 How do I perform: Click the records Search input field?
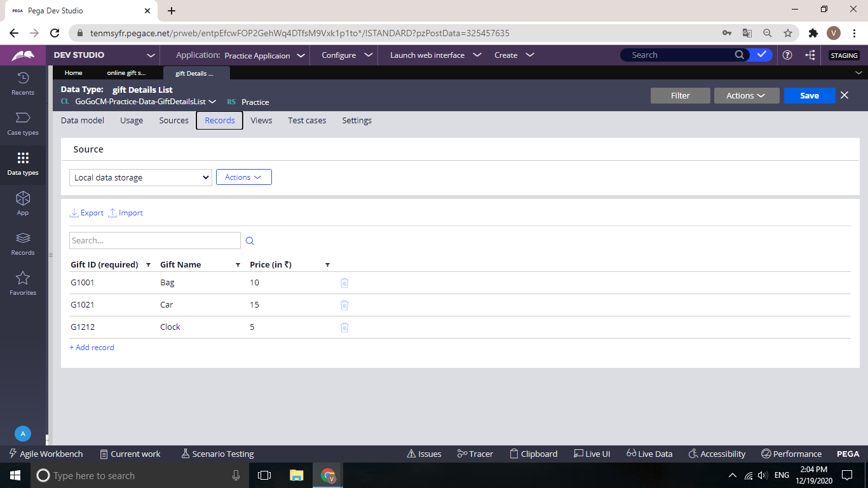(x=155, y=240)
